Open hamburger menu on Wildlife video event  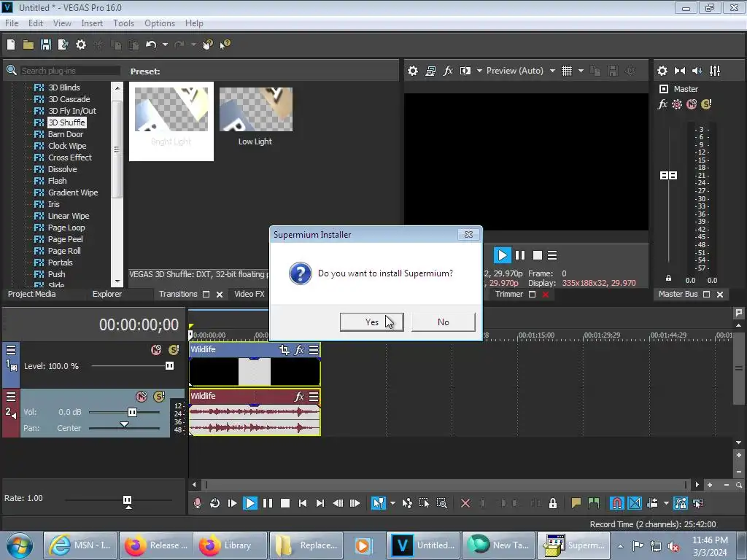(x=314, y=350)
